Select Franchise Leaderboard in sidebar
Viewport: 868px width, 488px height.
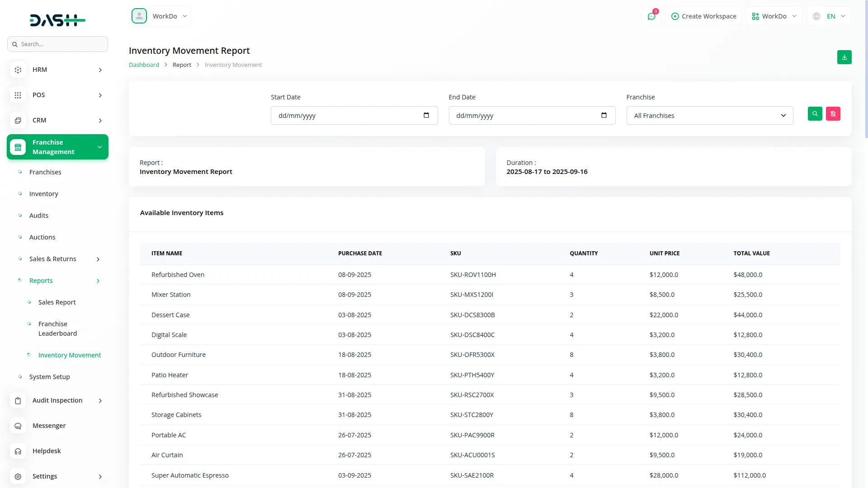pyautogui.click(x=57, y=329)
